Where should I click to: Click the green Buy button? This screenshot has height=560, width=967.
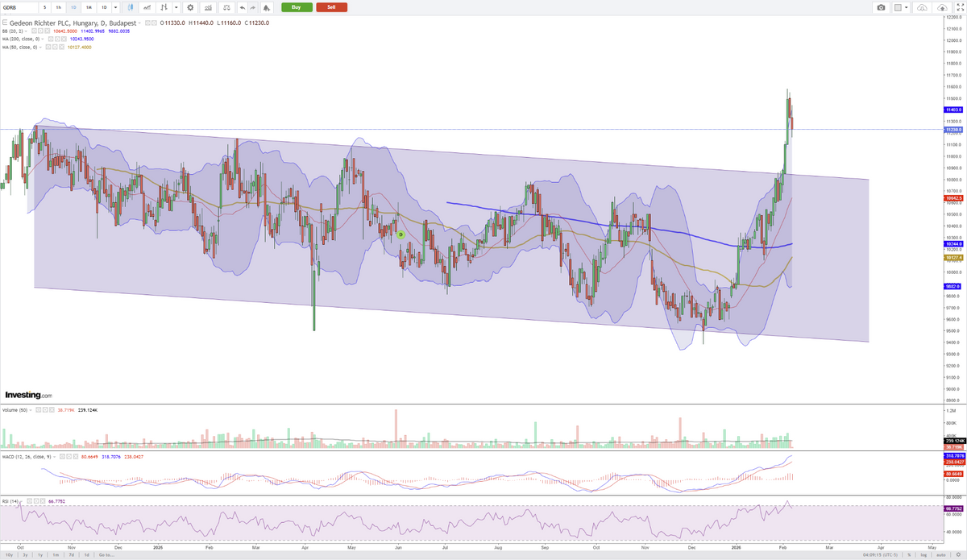[297, 7]
